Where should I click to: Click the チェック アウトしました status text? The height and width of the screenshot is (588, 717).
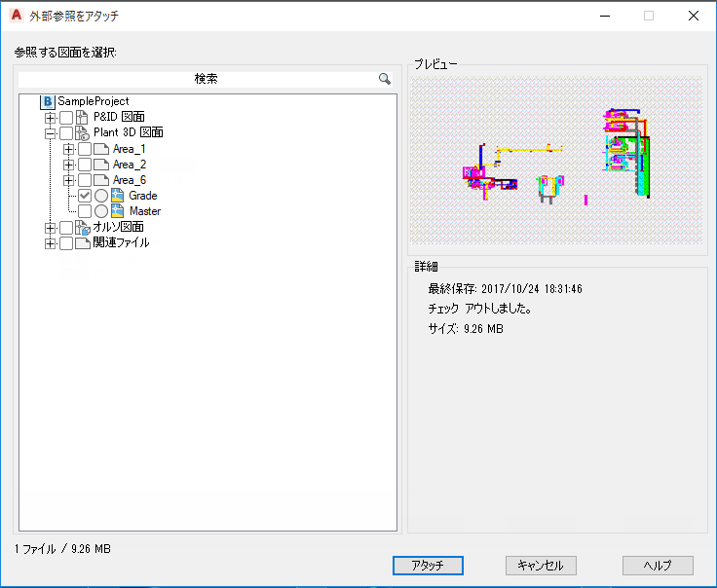(x=479, y=309)
